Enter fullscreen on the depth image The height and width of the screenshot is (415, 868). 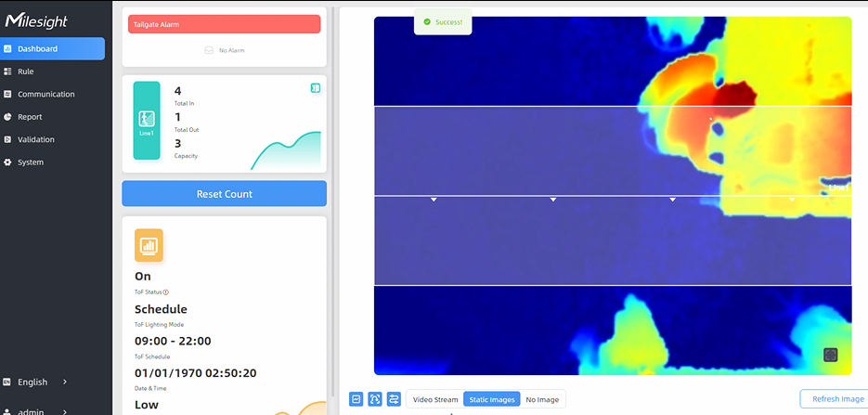coord(830,355)
